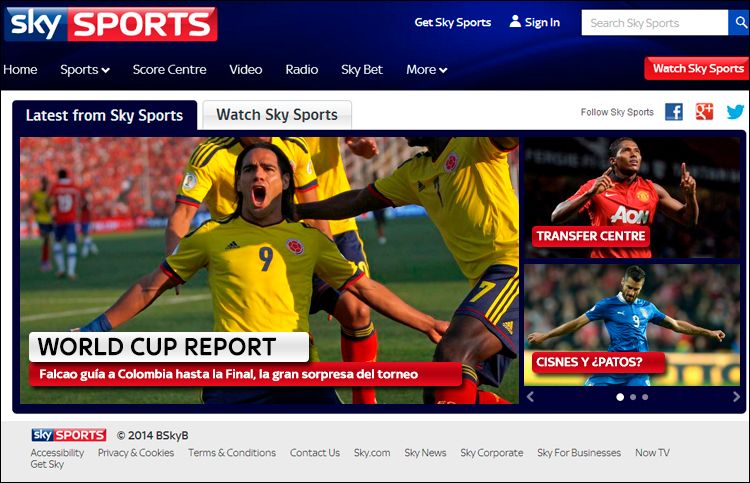This screenshot has width=750, height=483.
Task: Click the Sky Sports logo in header
Action: (x=110, y=24)
